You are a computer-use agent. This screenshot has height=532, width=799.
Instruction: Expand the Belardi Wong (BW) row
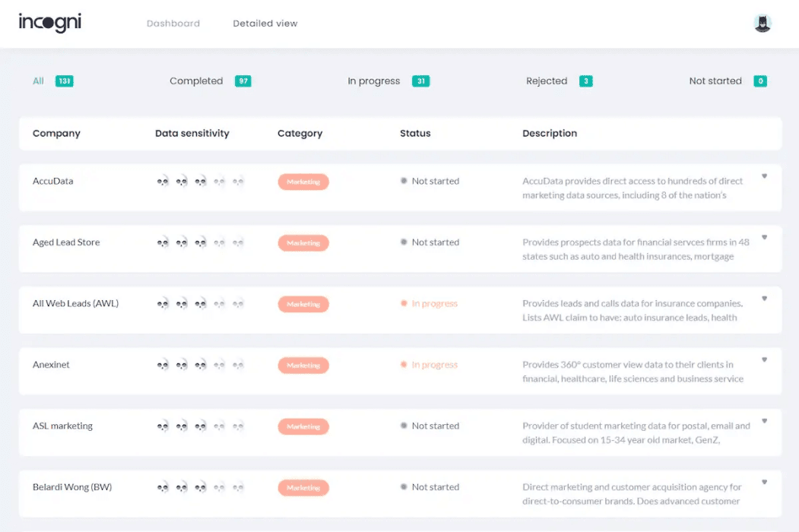(764, 482)
